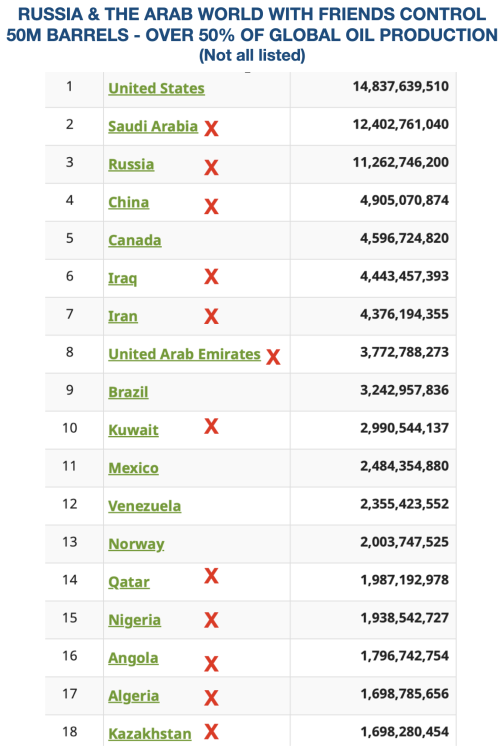
Task: Click the red X beside Angola
Action: pos(211,664)
